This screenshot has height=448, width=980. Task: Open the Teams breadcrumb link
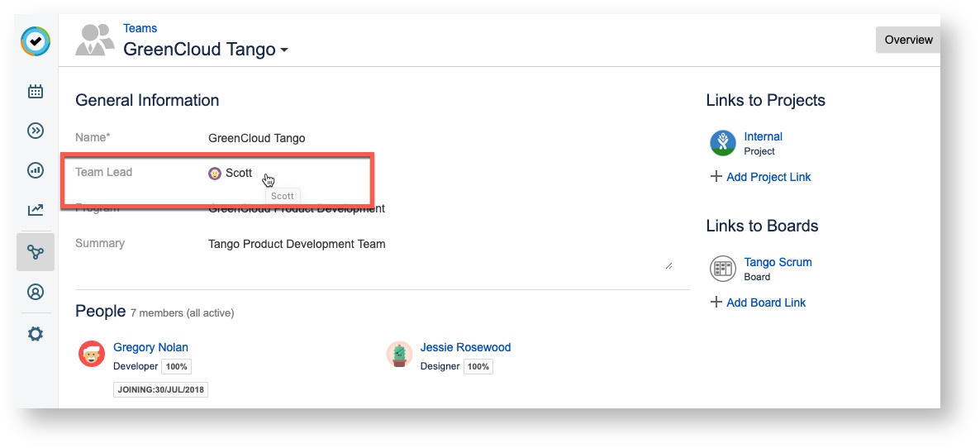pos(140,28)
